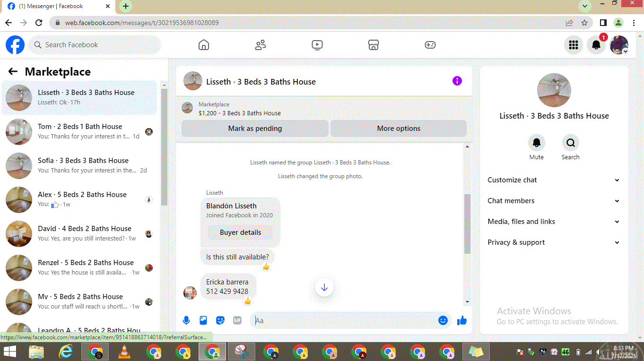Click the Is this still available? message
This screenshot has height=361, width=644.
point(237,257)
